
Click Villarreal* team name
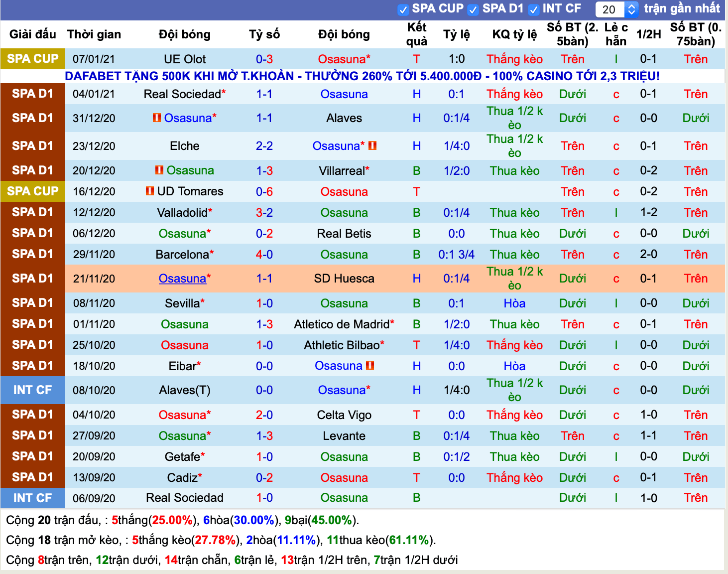click(344, 171)
